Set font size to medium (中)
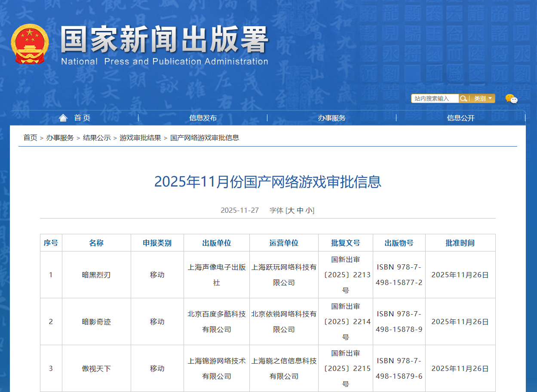537x392 pixels. coord(300,210)
